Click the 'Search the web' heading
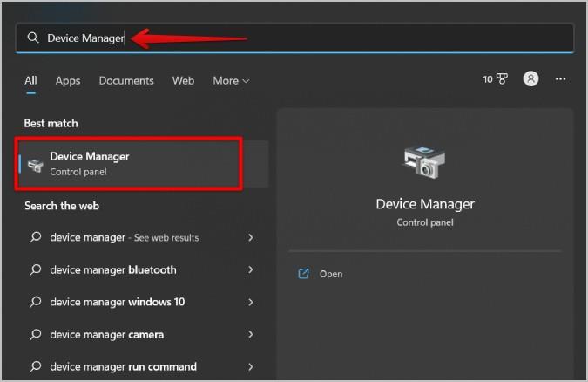 (62, 206)
